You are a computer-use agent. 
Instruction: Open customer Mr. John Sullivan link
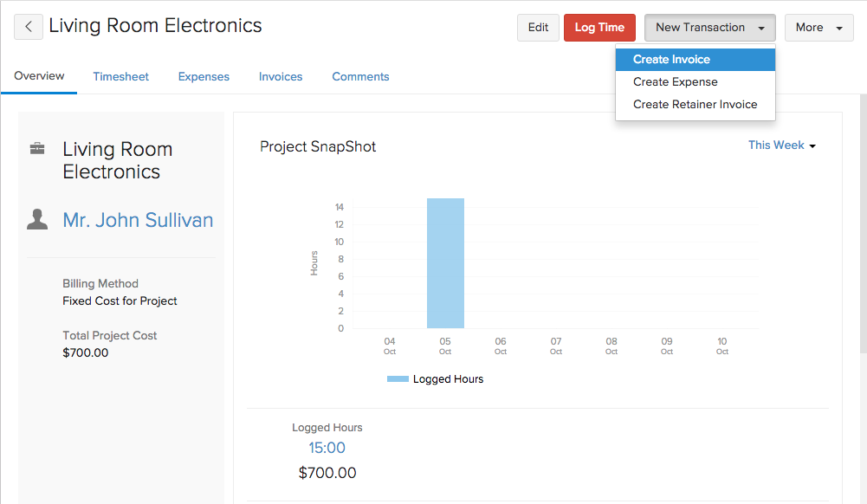click(138, 220)
